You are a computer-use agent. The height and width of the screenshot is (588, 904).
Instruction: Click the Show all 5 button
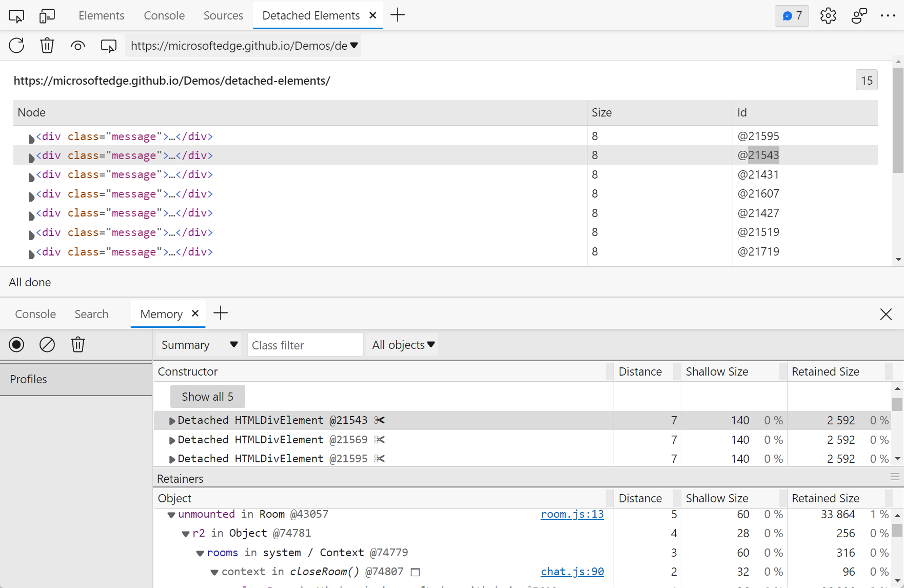pyautogui.click(x=207, y=397)
